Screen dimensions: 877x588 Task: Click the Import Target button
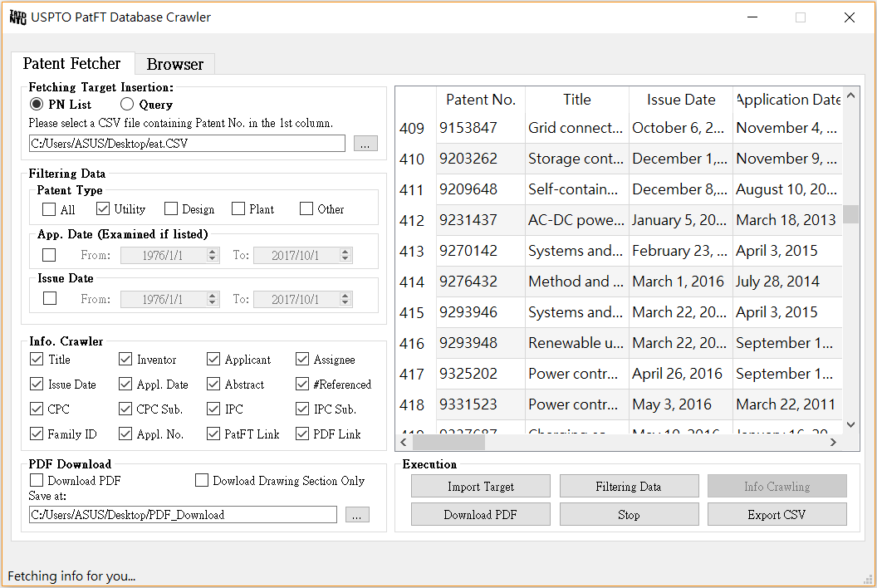481,486
